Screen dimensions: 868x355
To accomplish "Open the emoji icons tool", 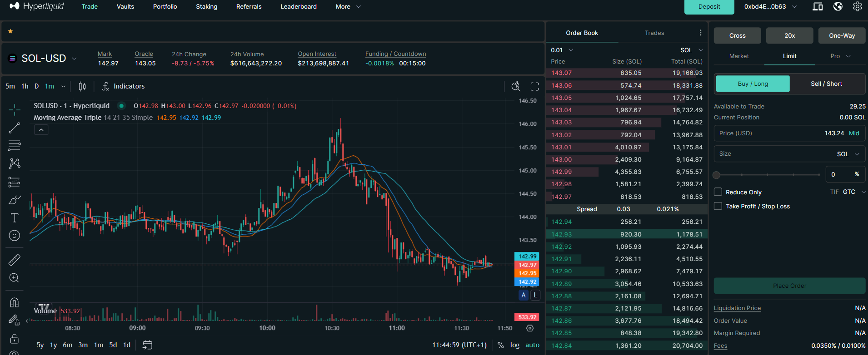I will tap(15, 236).
